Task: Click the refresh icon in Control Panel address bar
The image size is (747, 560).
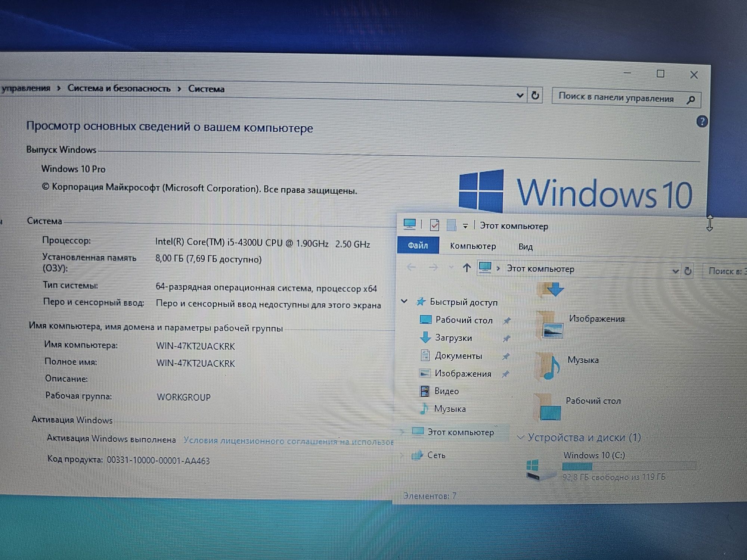Action: pyautogui.click(x=535, y=96)
